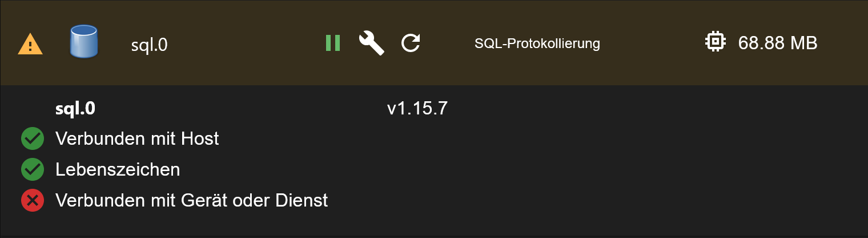Click the 68.88 MB memory usage value
868x238 pixels.
pos(778,43)
